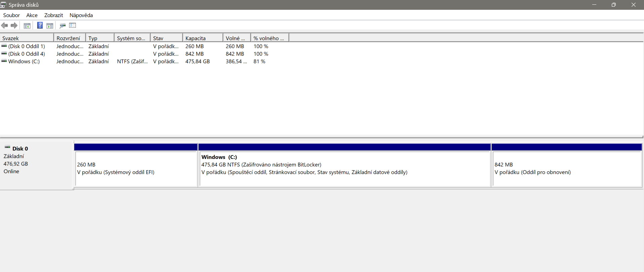Toggle the action pane toolbar icon

pyautogui.click(x=50, y=26)
